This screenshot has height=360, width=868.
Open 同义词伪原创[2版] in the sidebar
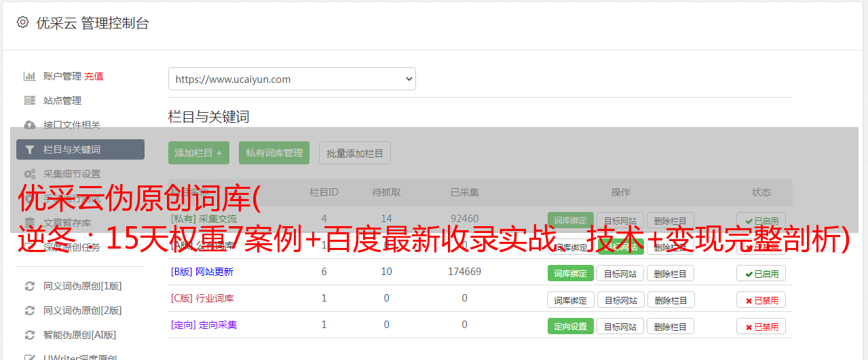[x=83, y=310]
